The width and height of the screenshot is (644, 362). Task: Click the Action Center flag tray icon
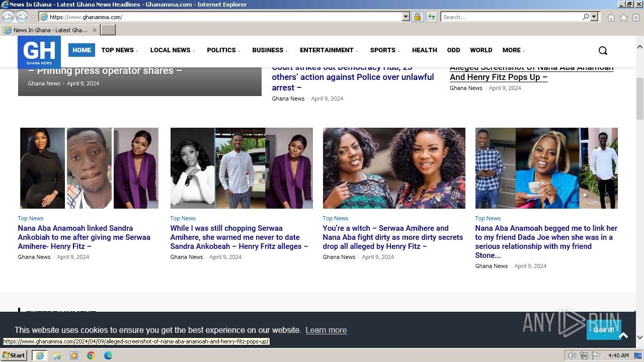click(596, 355)
